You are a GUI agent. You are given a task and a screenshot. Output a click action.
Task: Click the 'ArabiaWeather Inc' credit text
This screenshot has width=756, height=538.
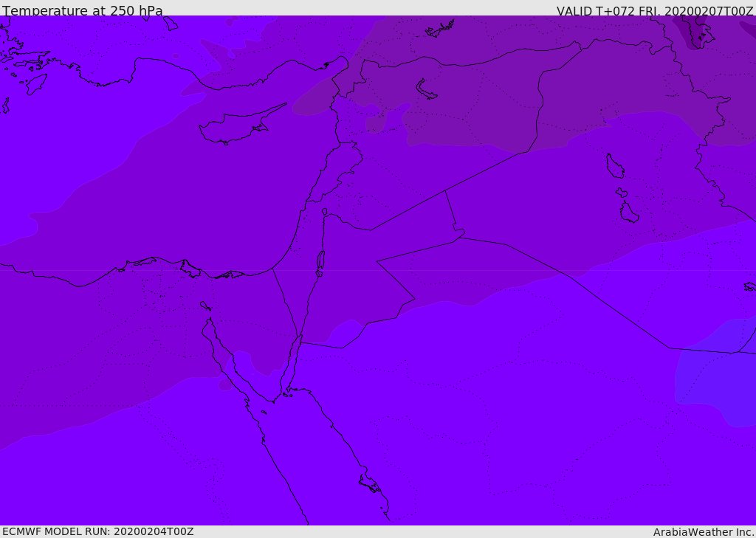coord(703,532)
